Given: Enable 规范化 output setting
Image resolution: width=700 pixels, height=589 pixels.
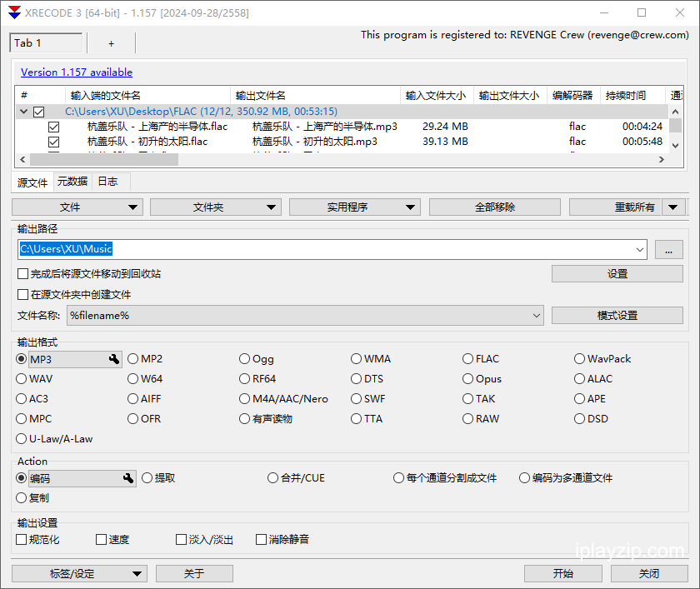Looking at the screenshot, I should 21,540.
